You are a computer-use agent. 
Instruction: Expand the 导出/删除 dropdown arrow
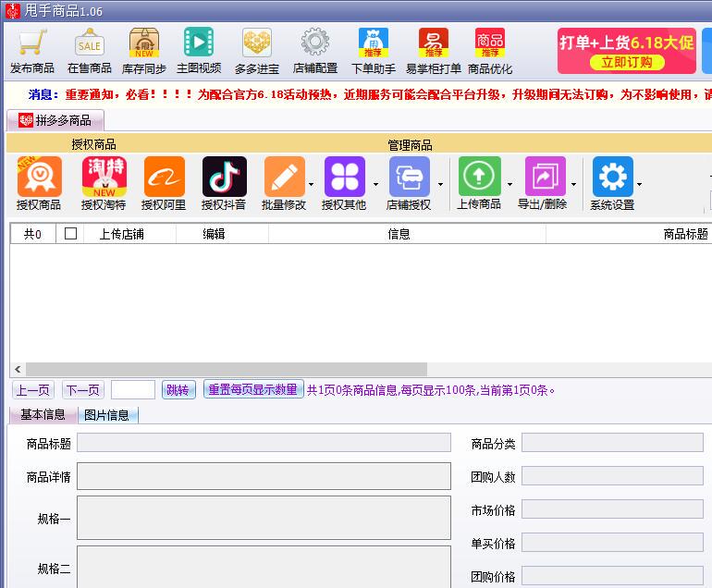(x=573, y=184)
